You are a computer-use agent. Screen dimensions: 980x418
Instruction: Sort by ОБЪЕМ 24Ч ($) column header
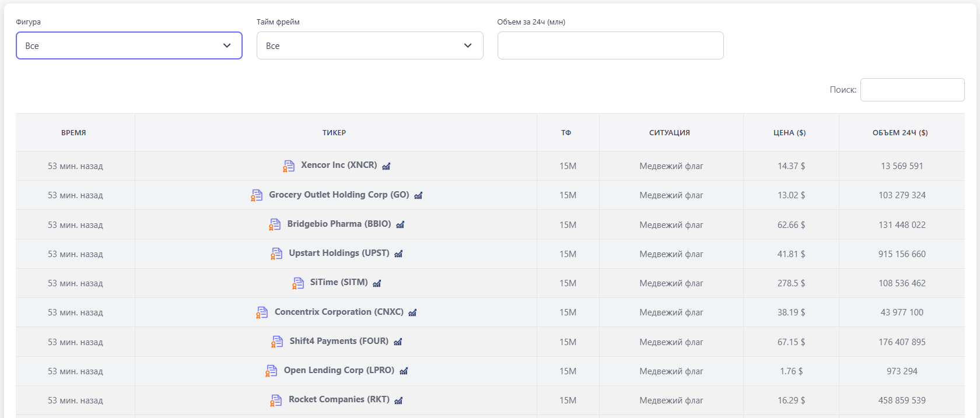[x=900, y=133]
